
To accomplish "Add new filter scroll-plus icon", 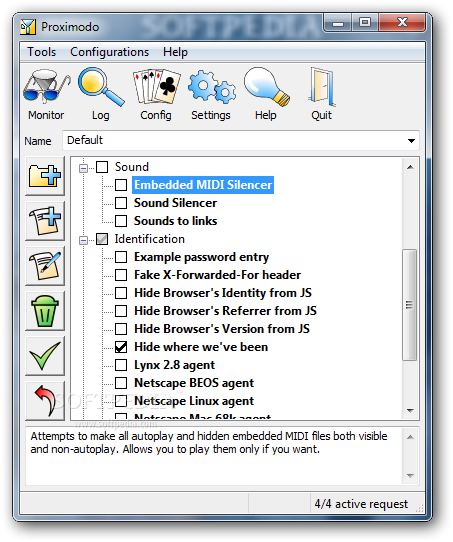I will coord(45,221).
